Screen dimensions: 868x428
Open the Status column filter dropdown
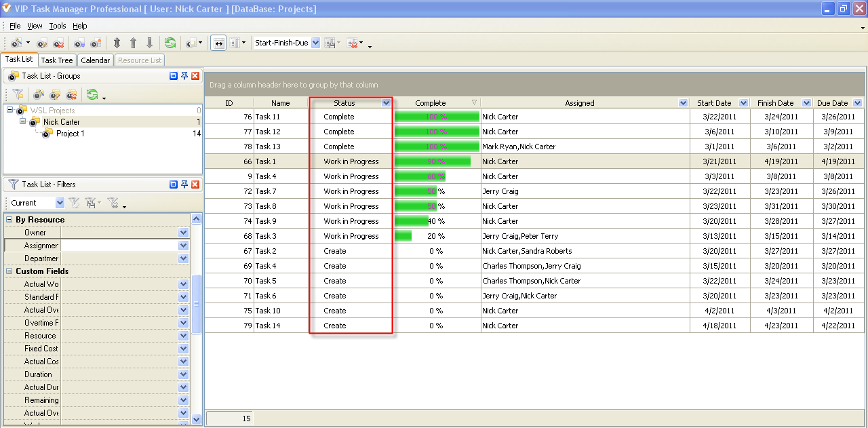pos(386,103)
